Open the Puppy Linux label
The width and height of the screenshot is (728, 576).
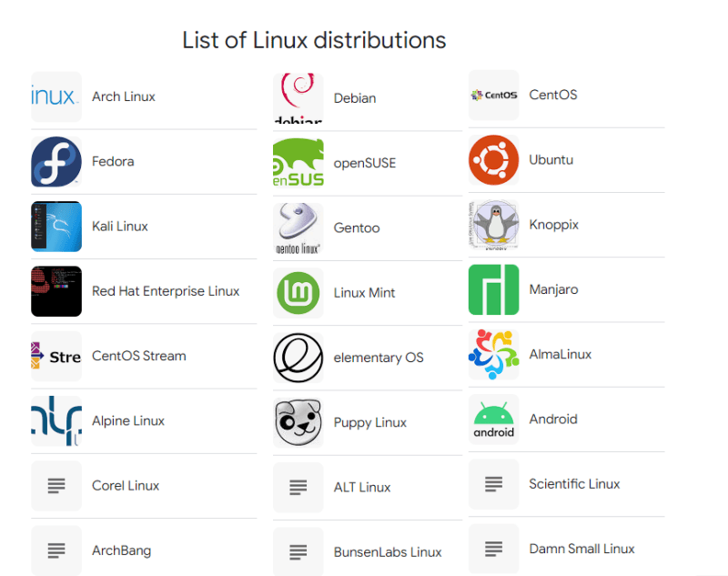370,423
